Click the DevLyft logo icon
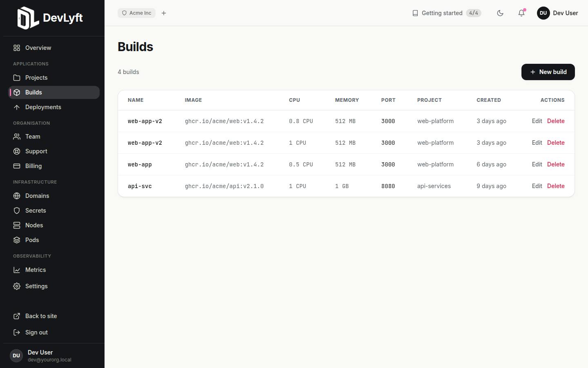 pyautogui.click(x=28, y=18)
